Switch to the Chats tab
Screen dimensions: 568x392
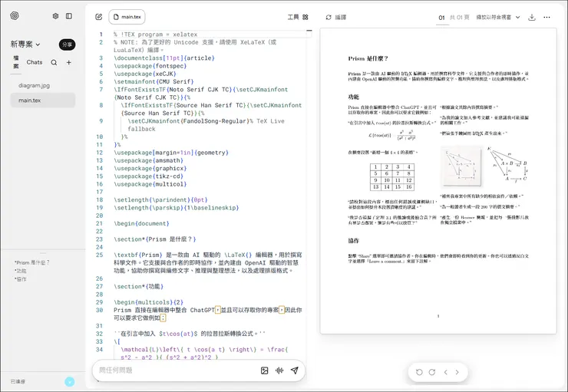(35, 62)
